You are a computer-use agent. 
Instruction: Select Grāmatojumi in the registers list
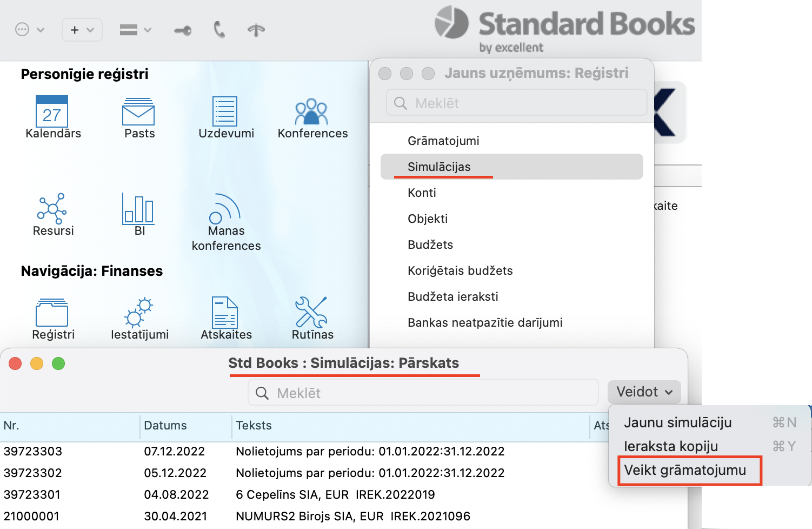click(x=443, y=141)
